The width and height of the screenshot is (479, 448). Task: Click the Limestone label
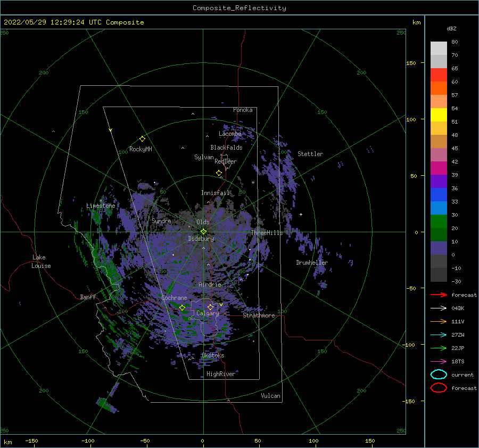101,206
